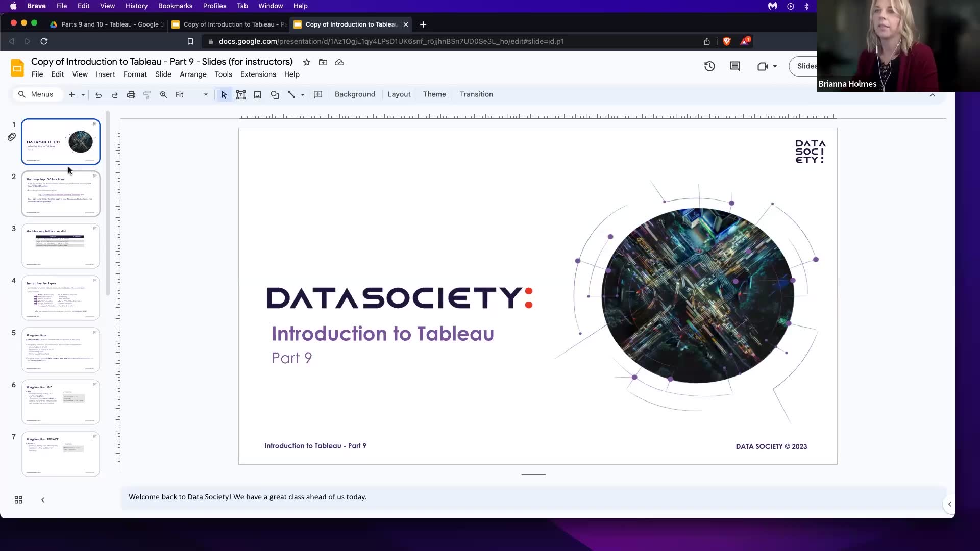Open version history clock icon
980x551 pixels.
709,66
